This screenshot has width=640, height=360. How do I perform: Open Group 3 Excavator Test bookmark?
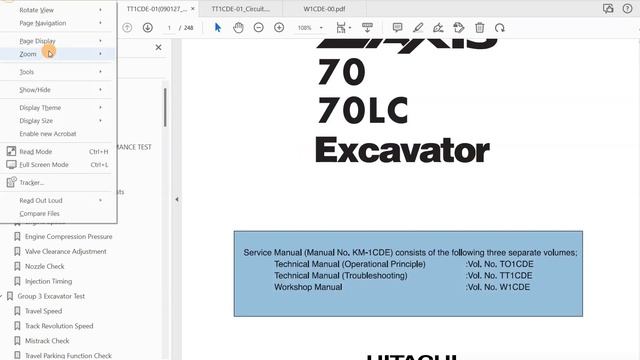51,296
